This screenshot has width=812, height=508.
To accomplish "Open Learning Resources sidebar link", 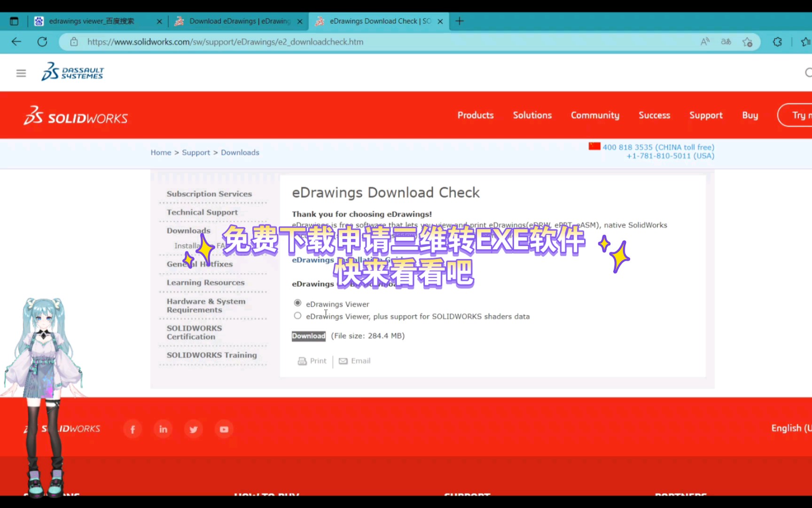I will 205,282.
